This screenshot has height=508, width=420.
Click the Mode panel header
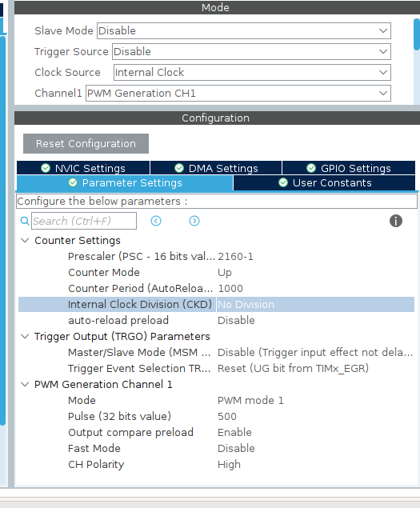(217, 7)
